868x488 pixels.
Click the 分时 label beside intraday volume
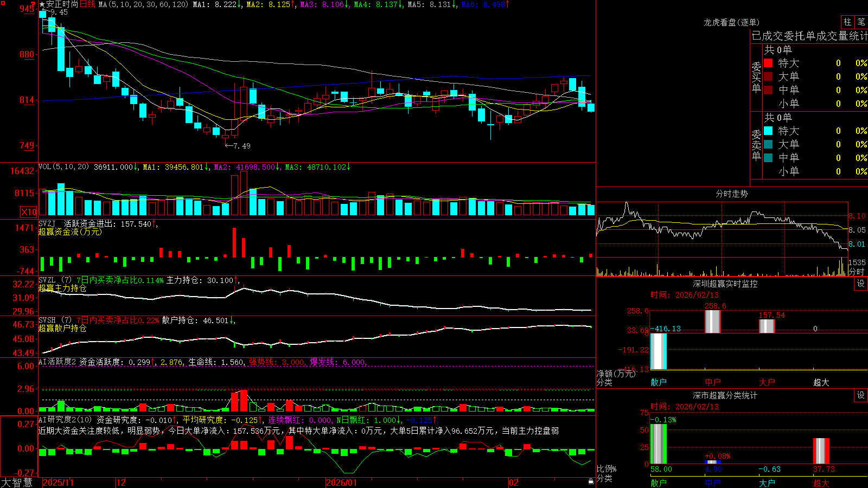click(857, 271)
